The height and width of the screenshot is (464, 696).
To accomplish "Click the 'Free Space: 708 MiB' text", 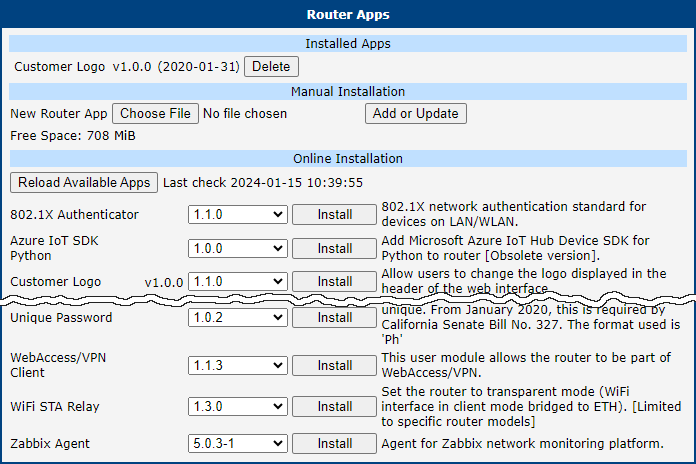I will tap(73, 136).
